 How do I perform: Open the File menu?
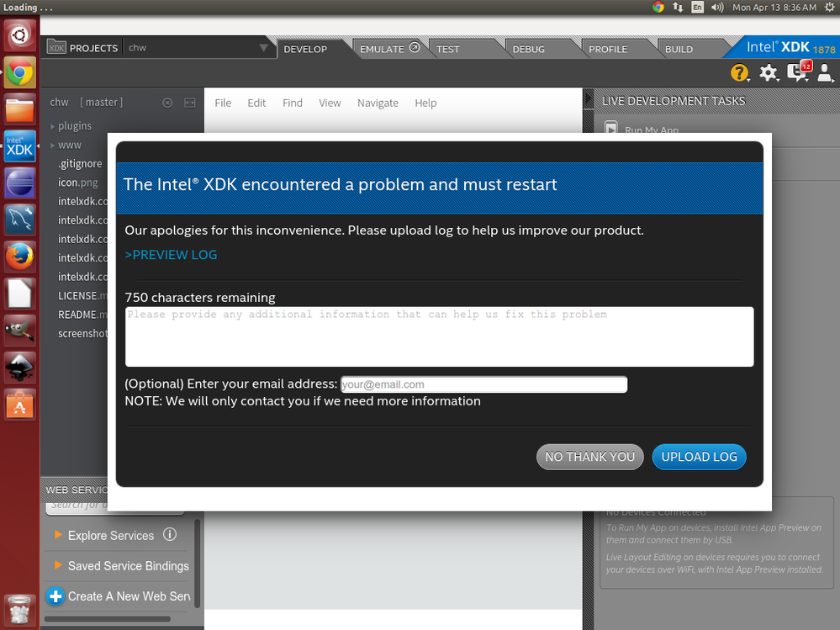222,103
